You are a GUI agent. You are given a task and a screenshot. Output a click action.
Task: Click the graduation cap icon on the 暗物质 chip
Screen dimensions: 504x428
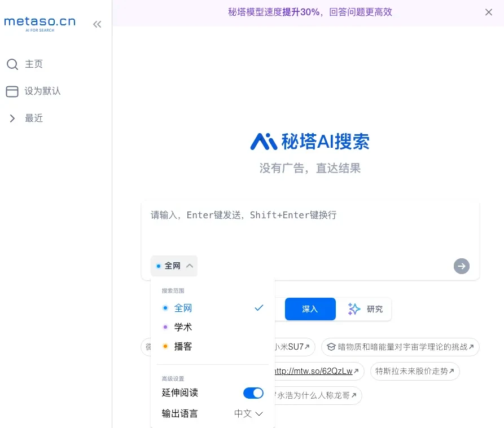point(331,347)
